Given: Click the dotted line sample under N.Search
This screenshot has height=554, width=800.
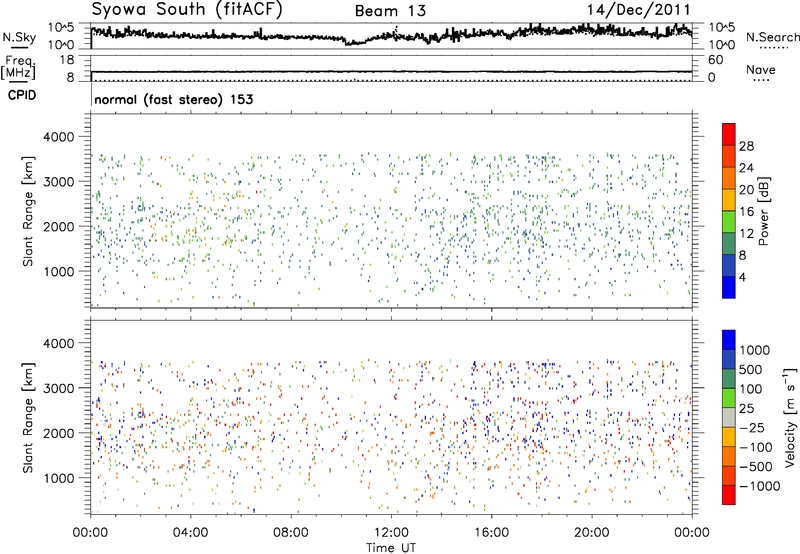Looking at the screenshot, I should (773, 48).
